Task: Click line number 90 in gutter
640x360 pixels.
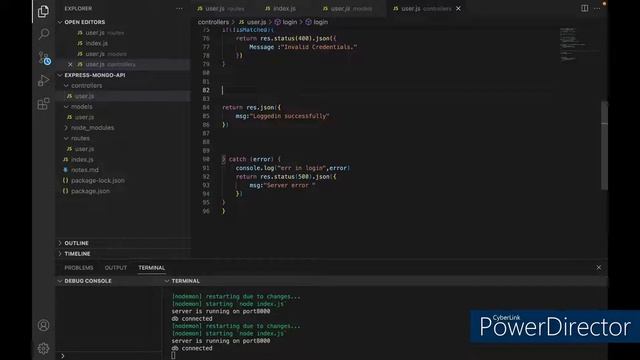Action: tap(206, 159)
